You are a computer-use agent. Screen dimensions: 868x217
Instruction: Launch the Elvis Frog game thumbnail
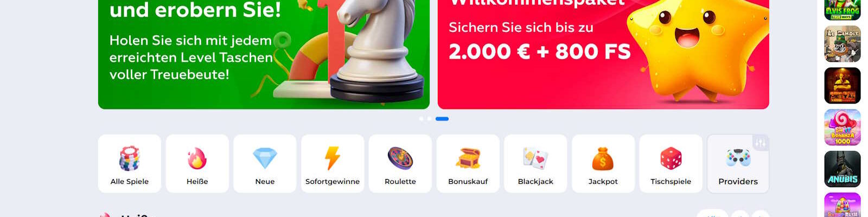[x=843, y=10]
